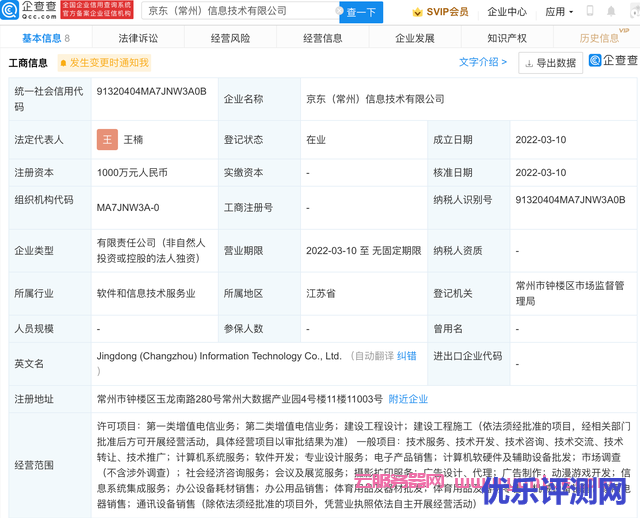The height and width of the screenshot is (518, 640).
Task: Open the 附近企业 link
Action: pyautogui.click(x=408, y=399)
